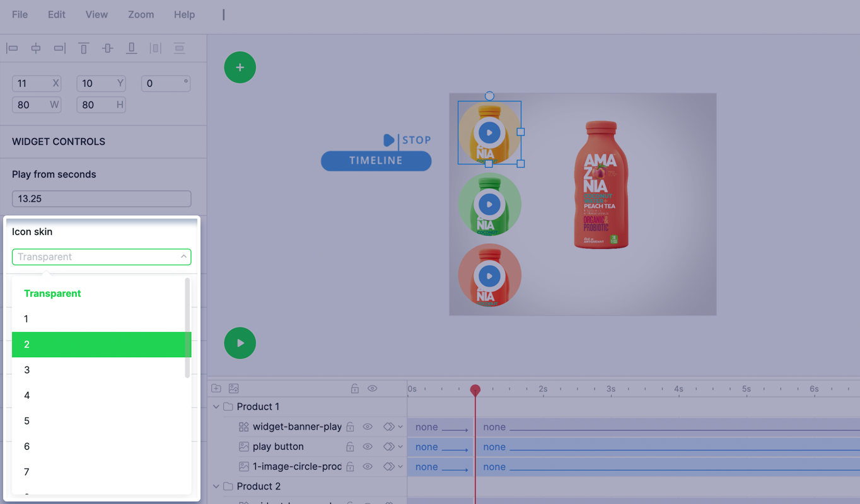Click the rotation handle above the selected widget

pyautogui.click(x=489, y=96)
